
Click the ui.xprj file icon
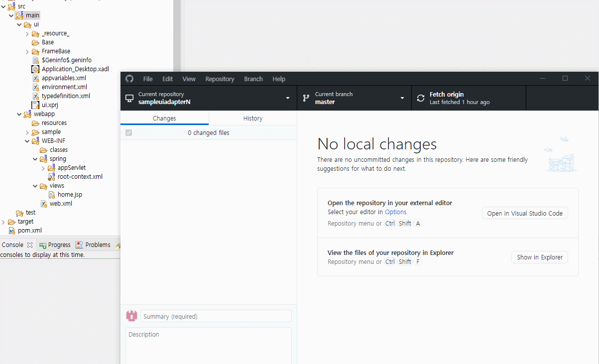pos(35,105)
